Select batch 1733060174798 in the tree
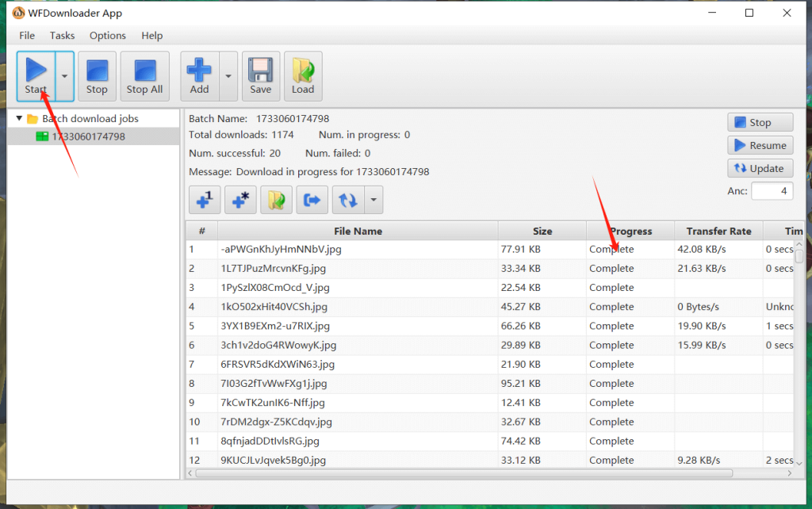Screen dimensions: 812x509 pos(88,136)
